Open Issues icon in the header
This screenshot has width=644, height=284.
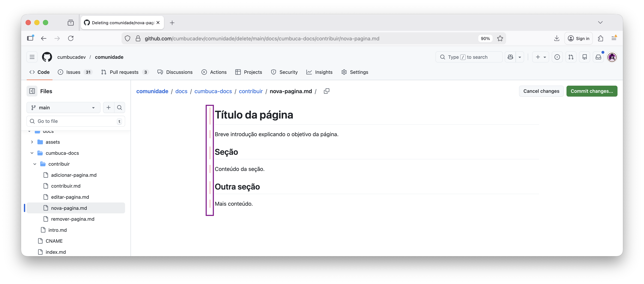pyautogui.click(x=557, y=57)
